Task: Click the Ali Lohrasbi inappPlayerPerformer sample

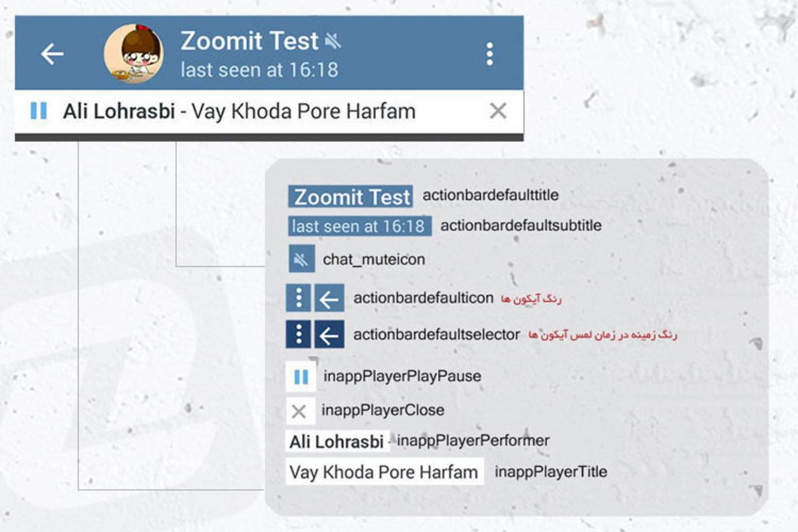Action: coord(336,442)
